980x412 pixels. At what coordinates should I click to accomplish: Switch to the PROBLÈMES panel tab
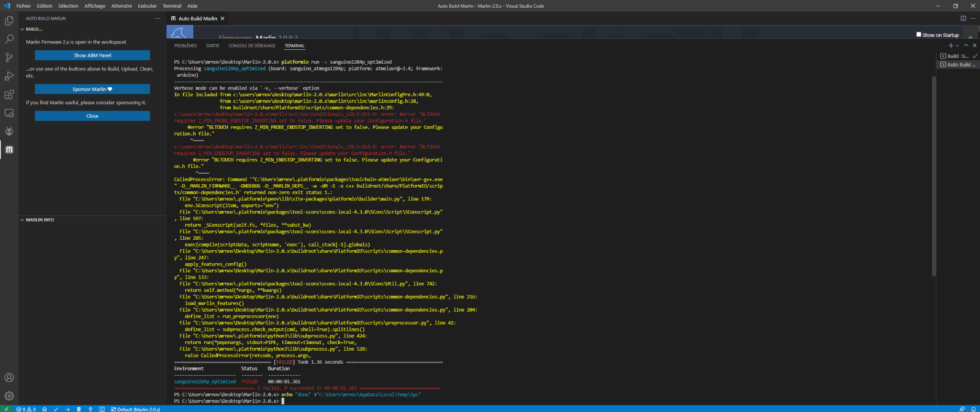tap(185, 46)
